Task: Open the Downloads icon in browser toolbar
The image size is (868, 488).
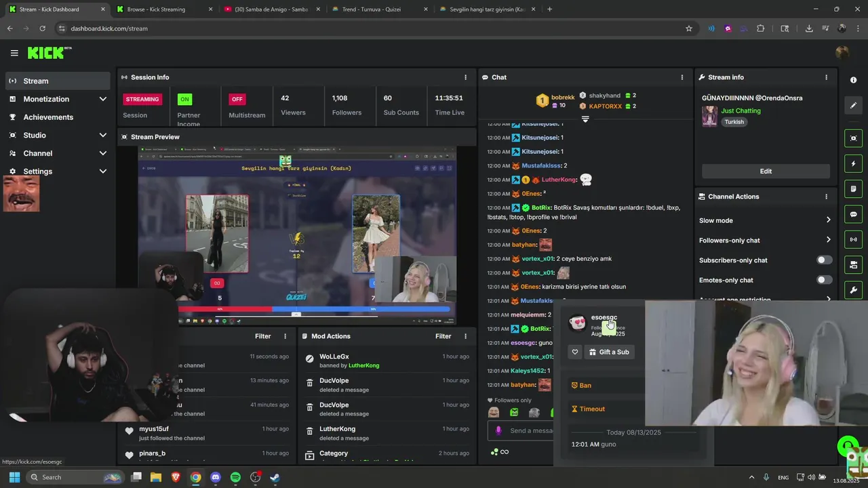Action: (809, 28)
